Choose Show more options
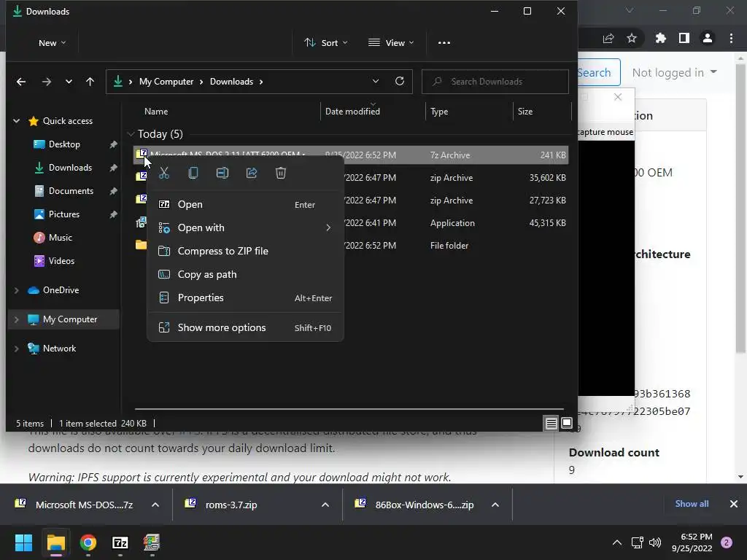This screenshot has height=560, width=747. coord(245,327)
